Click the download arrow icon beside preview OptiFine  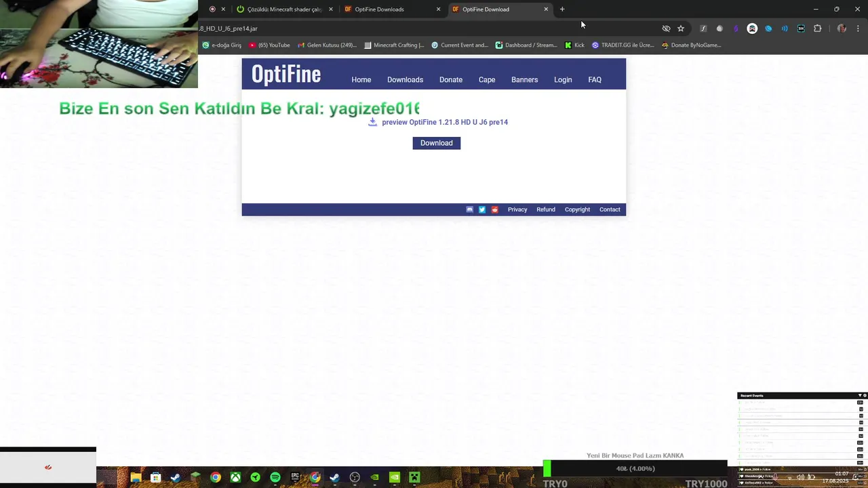click(x=372, y=122)
